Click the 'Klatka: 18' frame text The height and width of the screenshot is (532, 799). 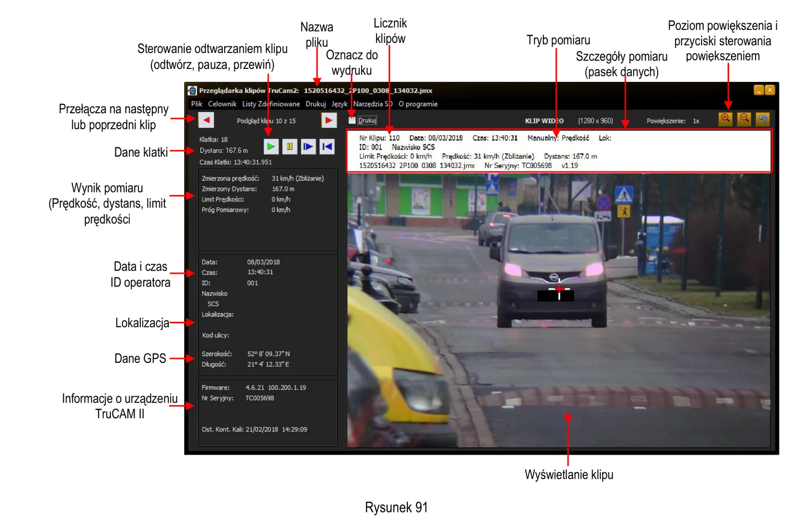[213, 140]
